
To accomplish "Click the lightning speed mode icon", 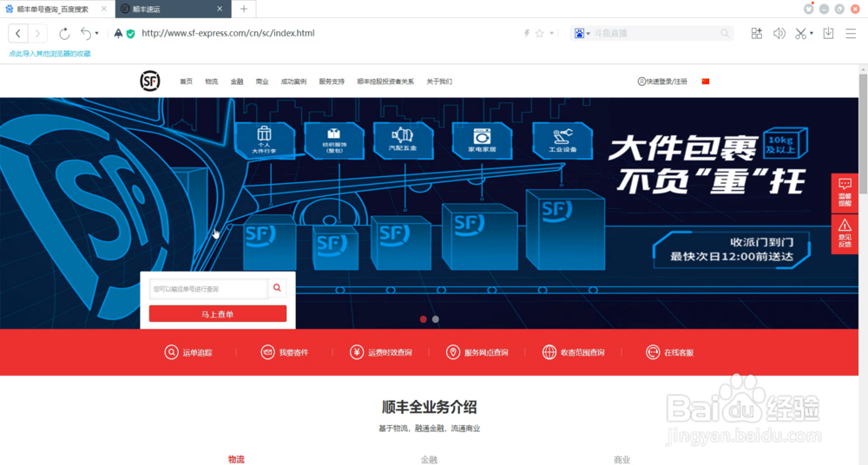I will tap(527, 33).
